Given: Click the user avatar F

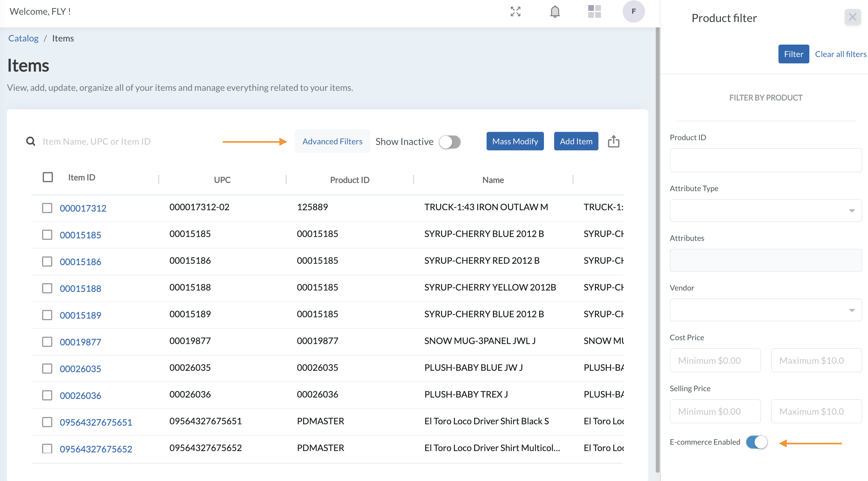Looking at the screenshot, I should pyautogui.click(x=633, y=11).
